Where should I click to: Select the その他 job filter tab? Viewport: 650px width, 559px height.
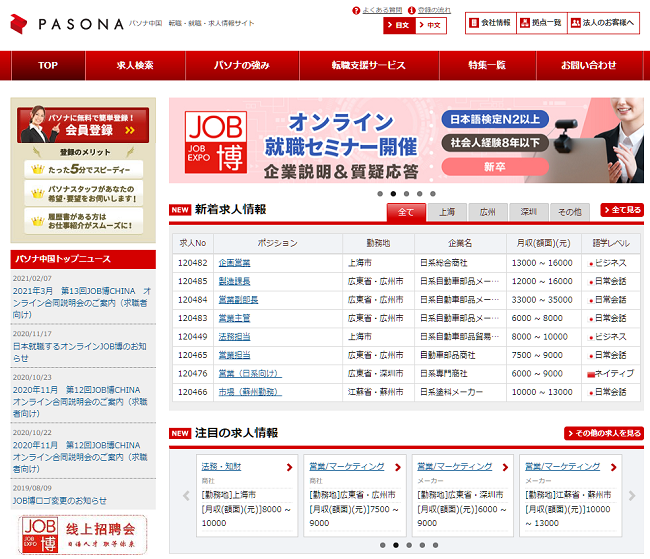[x=570, y=212]
